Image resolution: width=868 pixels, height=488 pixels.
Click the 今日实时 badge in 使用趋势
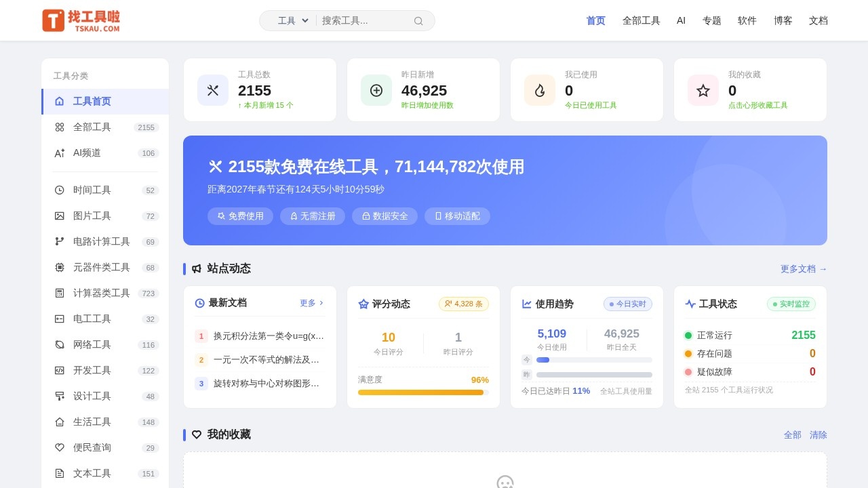click(x=628, y=304)
